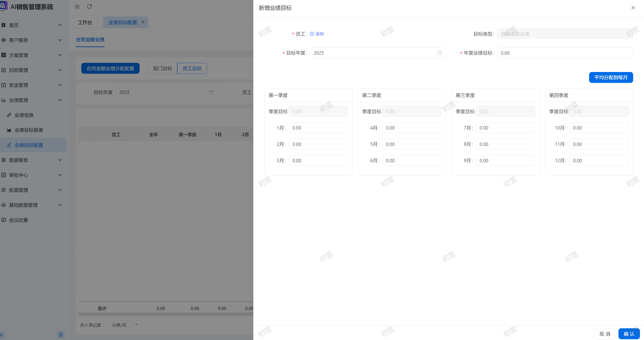This screenshot has height=340, width=644.
Task: Click the 平均分配到每月 button
Action: point(611,77)
